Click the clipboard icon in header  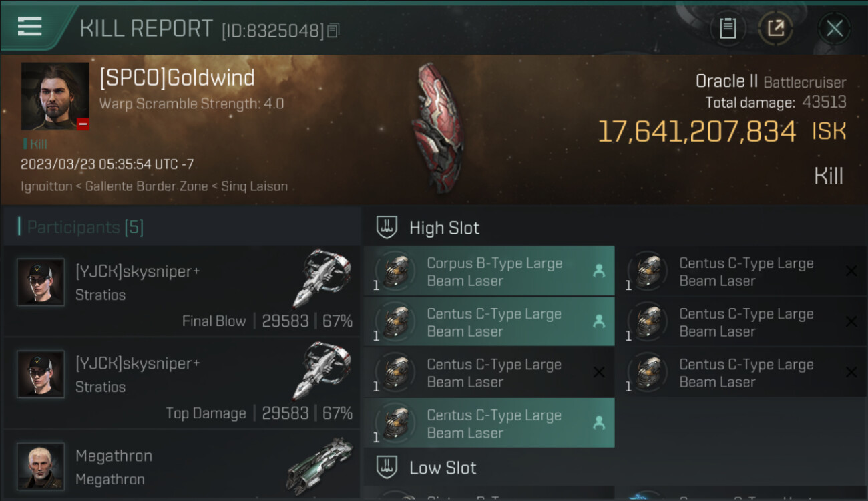coord(728,29)
